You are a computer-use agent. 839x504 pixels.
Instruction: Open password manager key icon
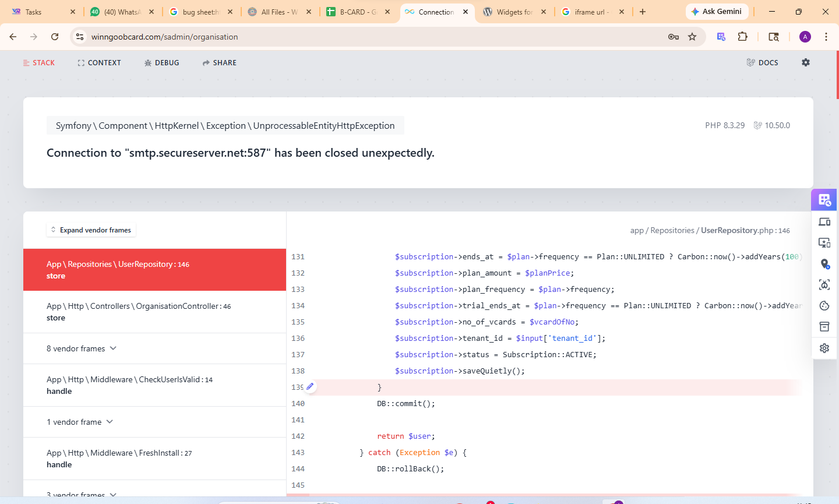coord(674,37)
